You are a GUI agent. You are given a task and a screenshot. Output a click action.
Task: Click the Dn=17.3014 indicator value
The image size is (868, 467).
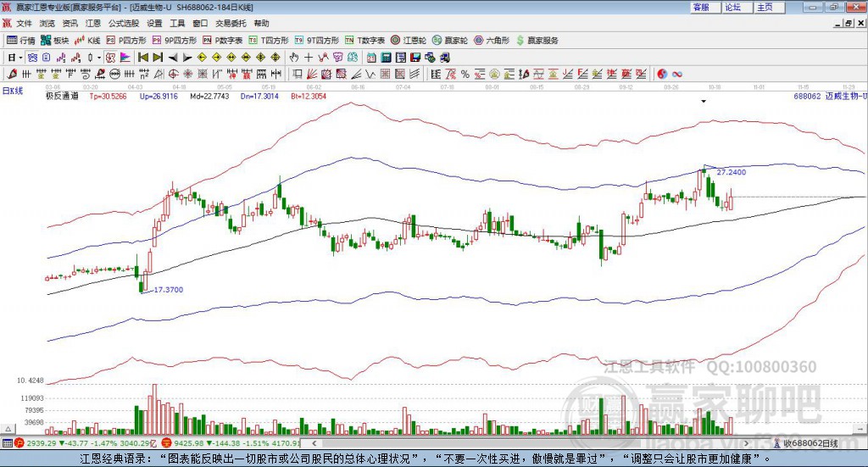tap(259, 97)
